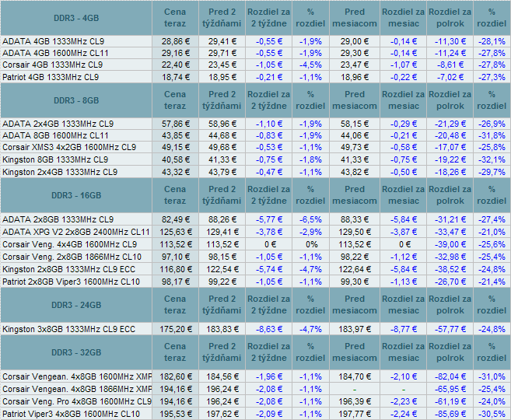Screen dimensions: 511x420
Task: Click the 125,63 € current price cell
Action: click(x=175, y=232)
